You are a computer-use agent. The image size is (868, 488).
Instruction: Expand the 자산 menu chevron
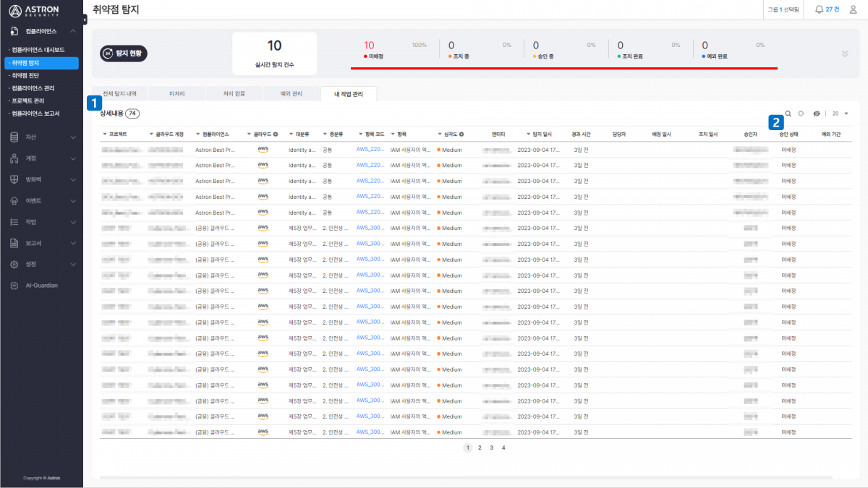click(x=73, y=137)
